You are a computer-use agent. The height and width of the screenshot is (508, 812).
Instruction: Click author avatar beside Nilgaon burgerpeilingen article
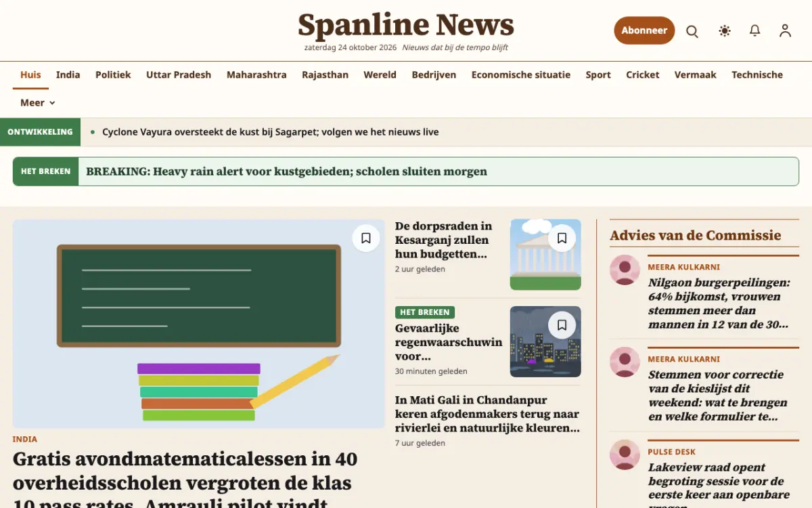click(x=625, y=270)
